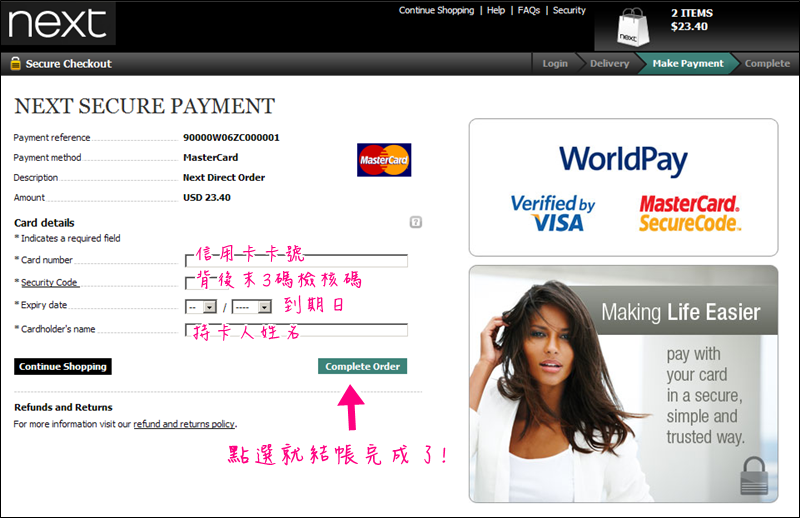
Task: Click the Next Direct Order description
Action: pos(224,178)
